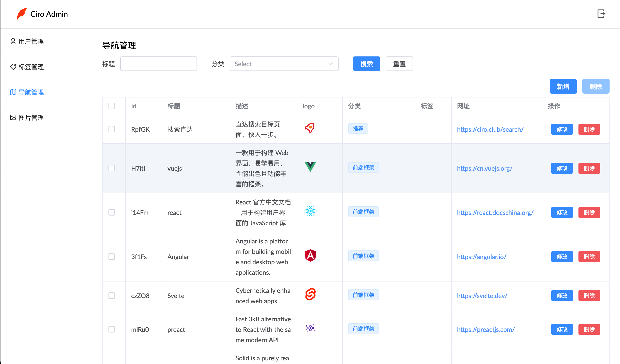
Task: Click 修改 in the vuejs row
Action: pos(562,168)
